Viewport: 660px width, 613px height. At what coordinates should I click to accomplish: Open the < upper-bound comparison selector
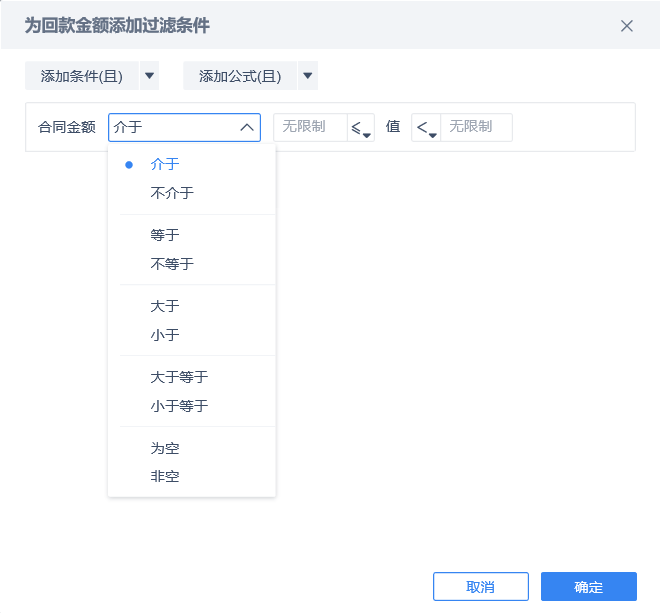coord(426,128)
